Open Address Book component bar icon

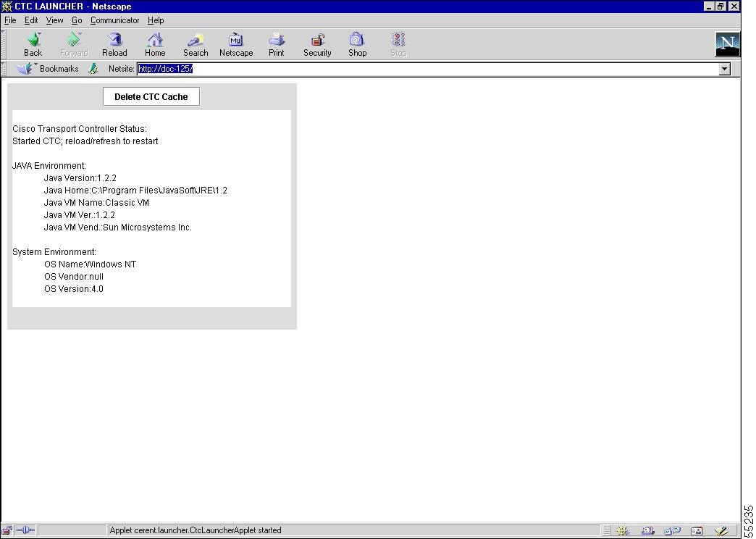(697, 531)
